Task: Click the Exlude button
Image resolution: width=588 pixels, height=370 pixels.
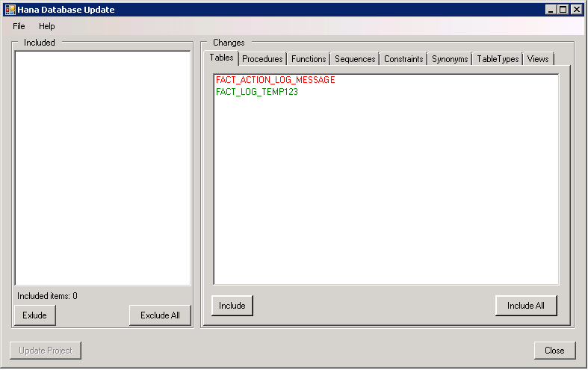Action: pyautogui.click(x=34, y=315)
